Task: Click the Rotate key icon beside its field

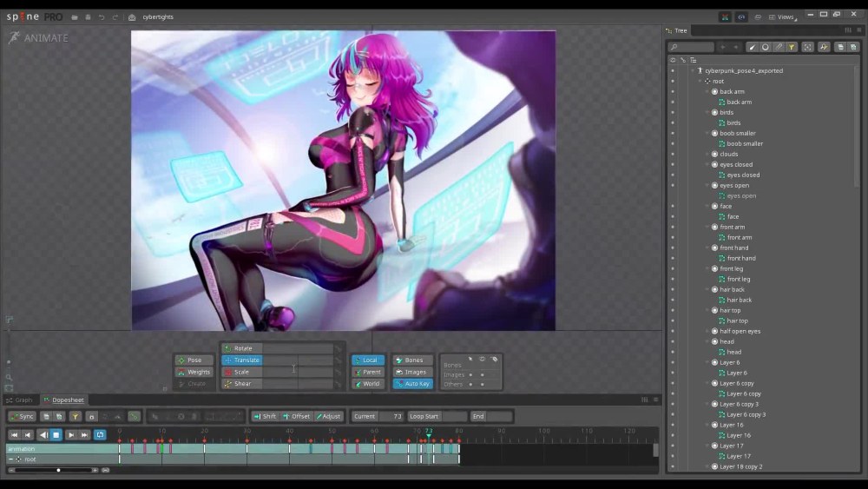Action: (x=338, y=349)
